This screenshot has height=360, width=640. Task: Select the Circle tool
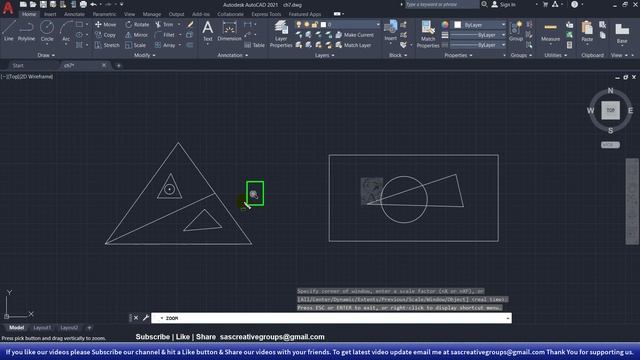tap(47, 31)
